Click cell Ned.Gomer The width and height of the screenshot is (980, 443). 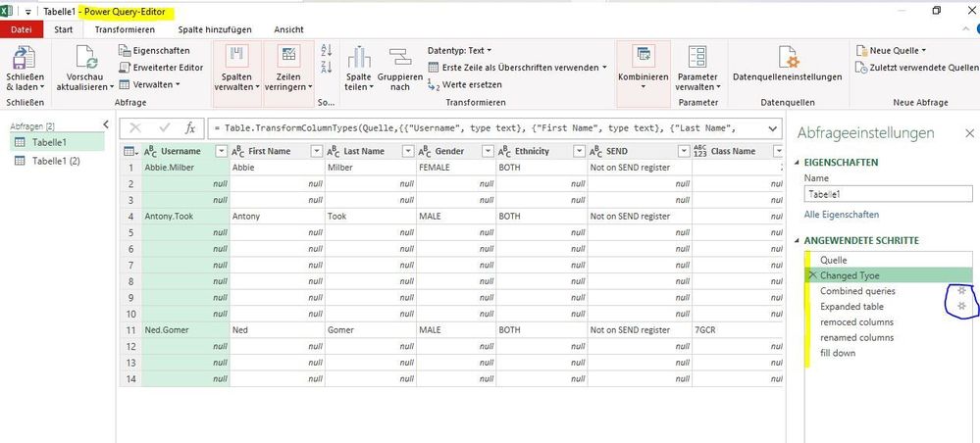coord(186,330)
